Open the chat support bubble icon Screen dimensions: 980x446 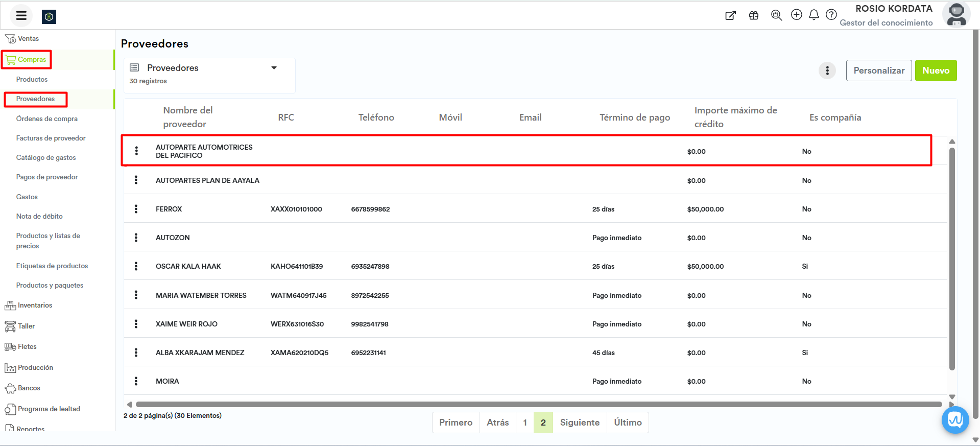(x=954, y=420)
